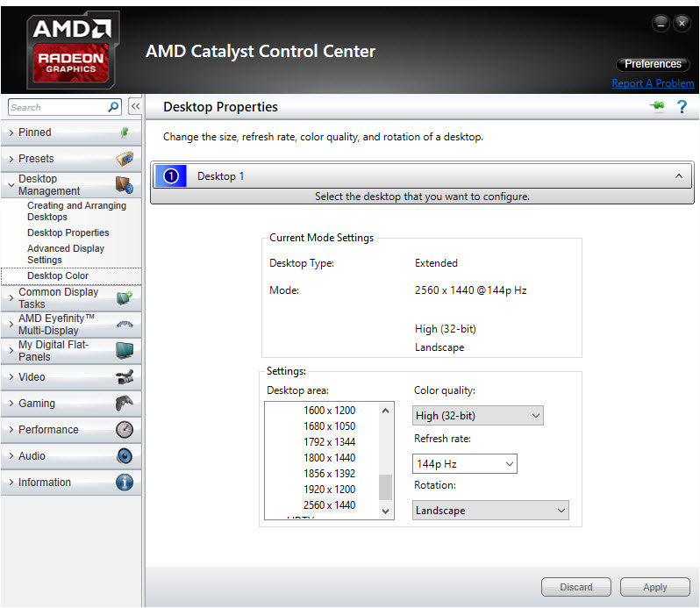Expand the Video section

click(11, 376)
